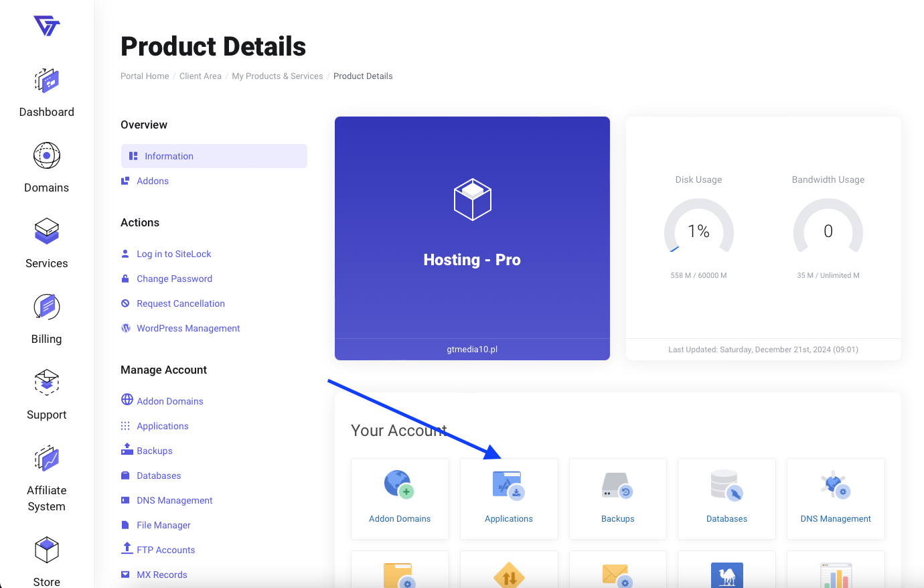Click the FTP Accounts upload icon
Screen dimensions: 924x588
click(127, 548)
